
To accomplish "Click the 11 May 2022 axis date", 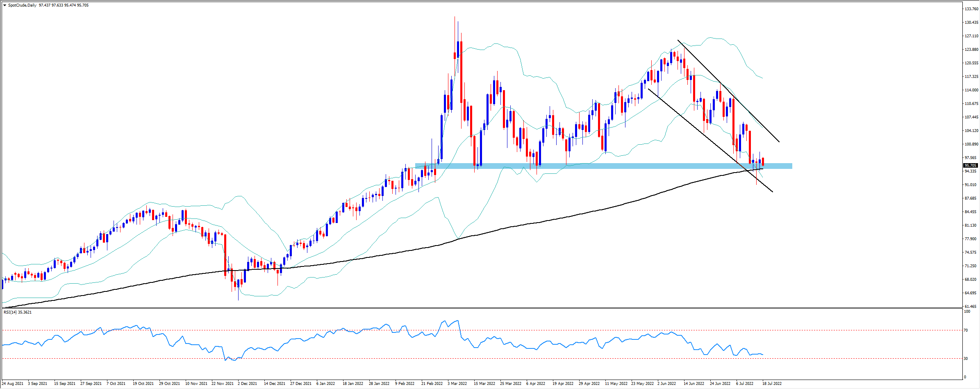I will pyautogui.click(x=616, y=384).
